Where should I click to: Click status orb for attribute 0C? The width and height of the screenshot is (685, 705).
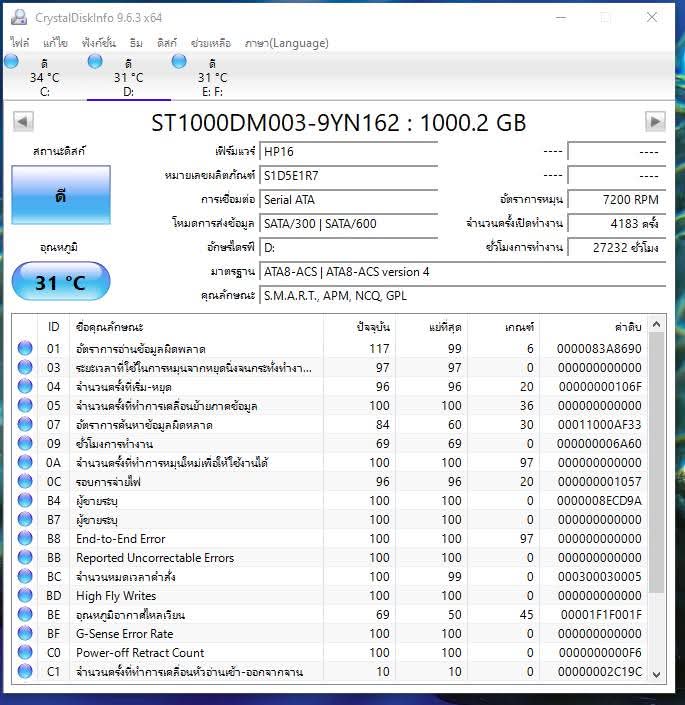tap(25, 481)
